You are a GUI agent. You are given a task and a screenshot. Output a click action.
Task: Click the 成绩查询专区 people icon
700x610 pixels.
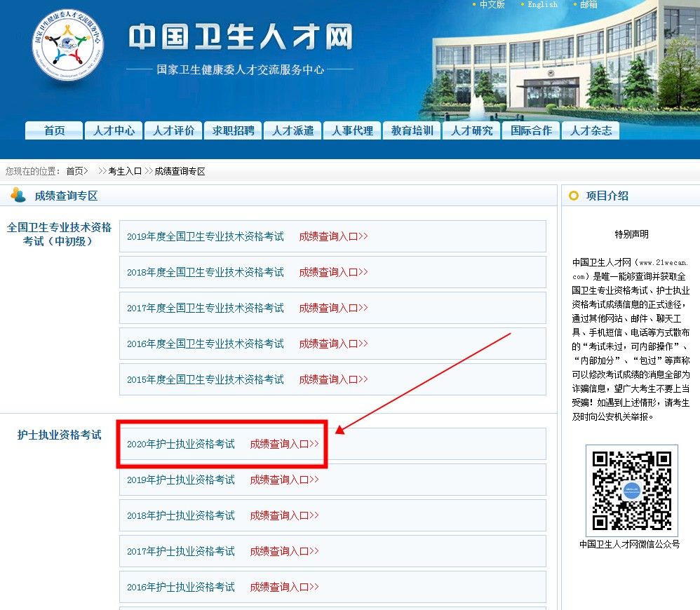pyautogui.click(x=18, y=195)
